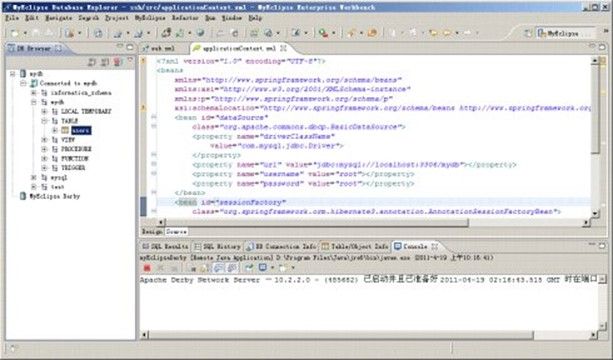Open the external tools dropdown arrow
The image size is (613, 360).
click(333, 34)
